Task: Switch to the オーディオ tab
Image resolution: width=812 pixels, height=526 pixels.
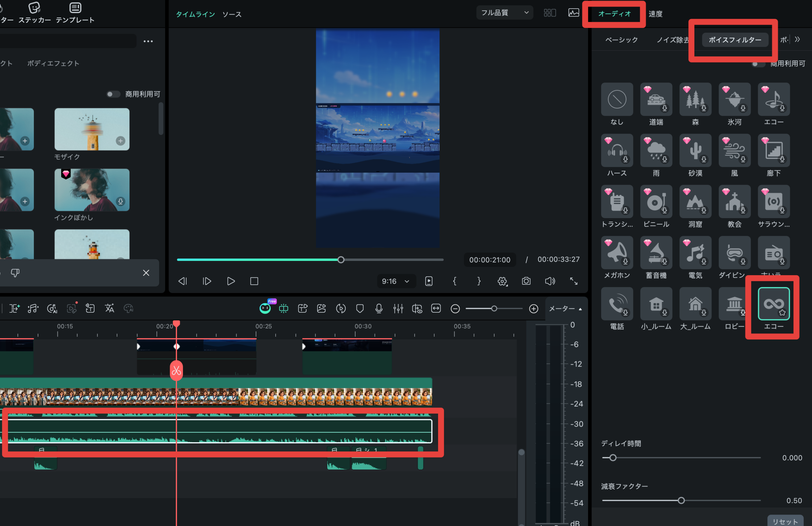Action: click(614, 14)
